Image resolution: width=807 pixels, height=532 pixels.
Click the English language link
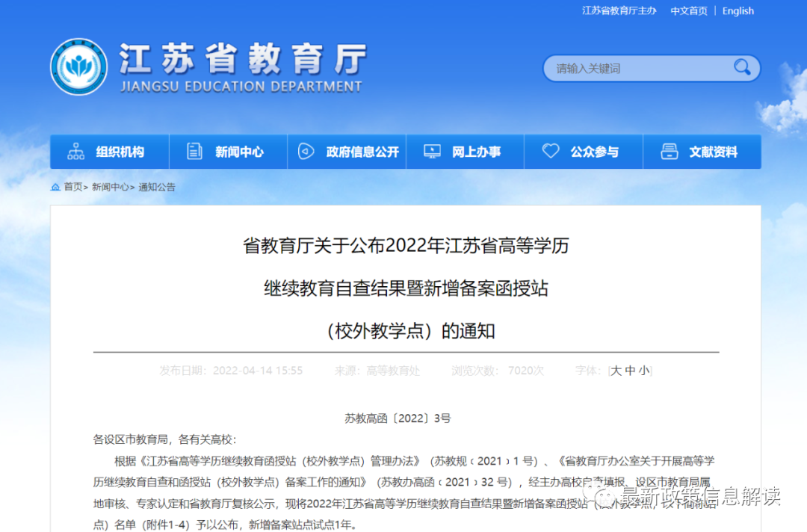(x=738, y=10)
